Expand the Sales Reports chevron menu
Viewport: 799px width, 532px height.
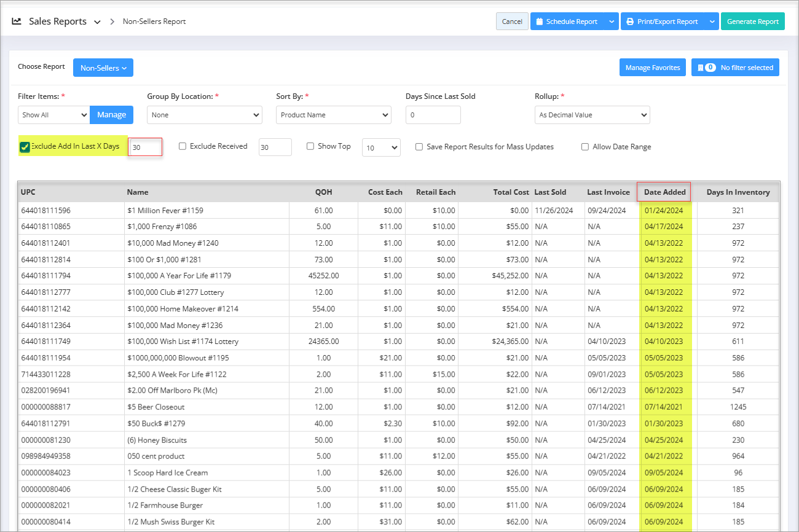(x=97, y=22)
